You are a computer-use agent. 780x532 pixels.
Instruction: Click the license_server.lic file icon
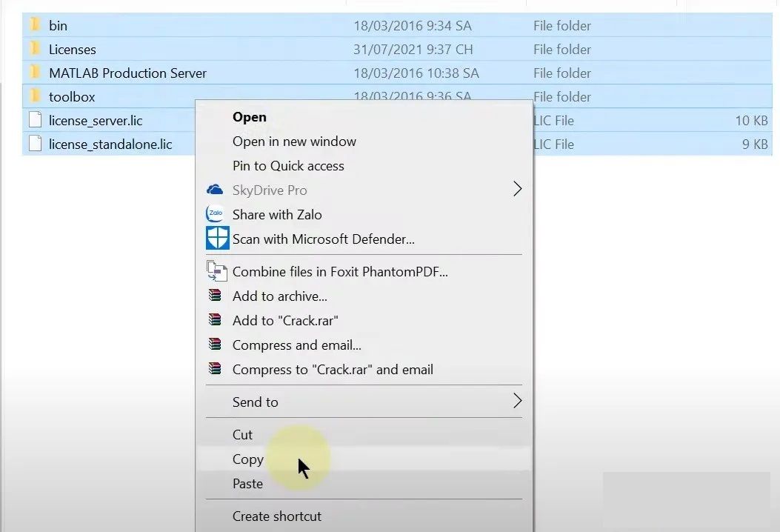pos(36,120)
